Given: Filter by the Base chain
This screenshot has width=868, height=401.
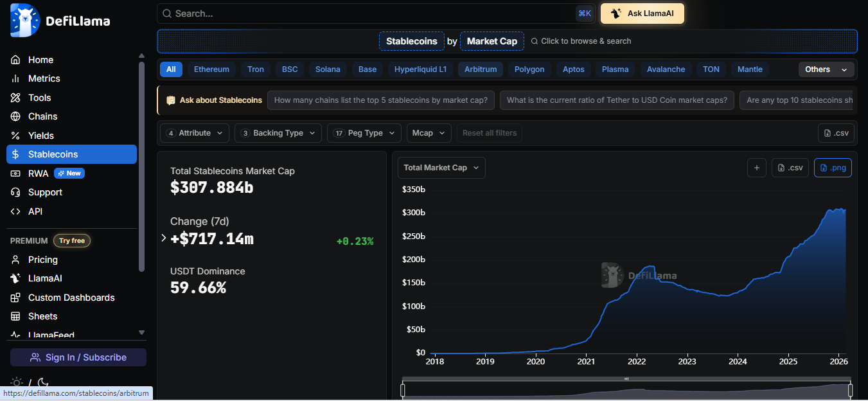Looking at the screenshot, I should 368,69.
